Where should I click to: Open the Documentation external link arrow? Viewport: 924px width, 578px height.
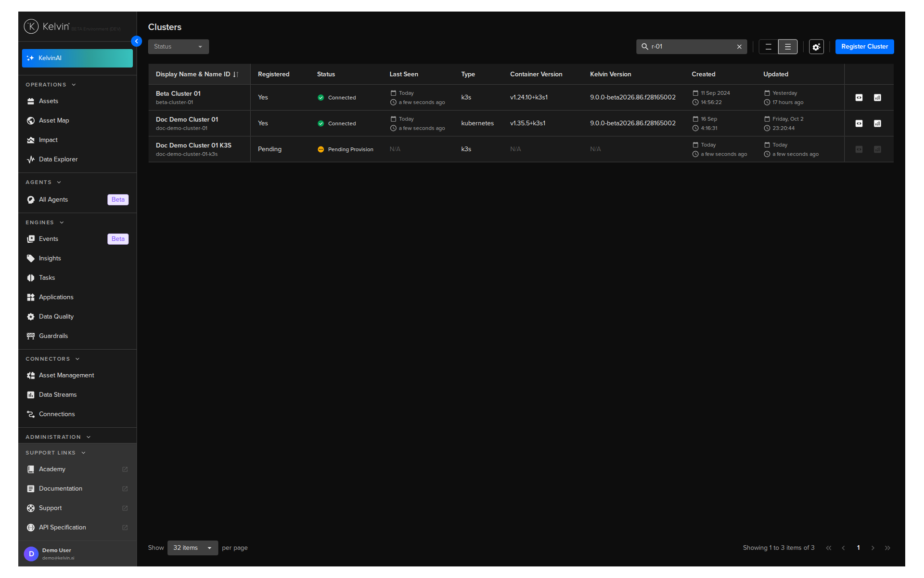pyautogui.click(x=125, y=489)
